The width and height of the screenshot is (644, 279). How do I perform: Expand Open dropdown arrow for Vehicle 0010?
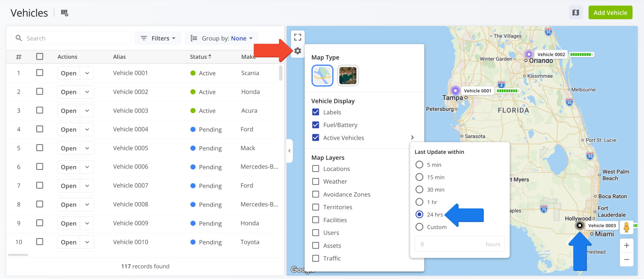87,242
